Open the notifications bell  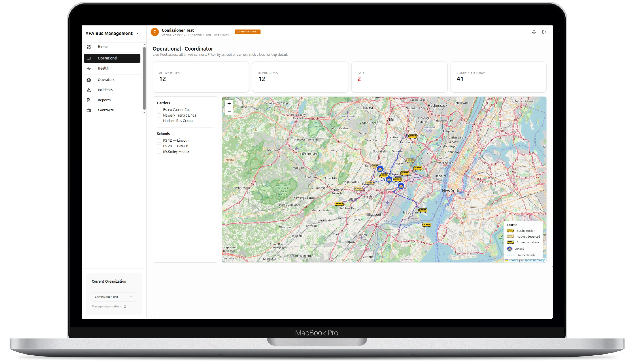click(534, 32)
